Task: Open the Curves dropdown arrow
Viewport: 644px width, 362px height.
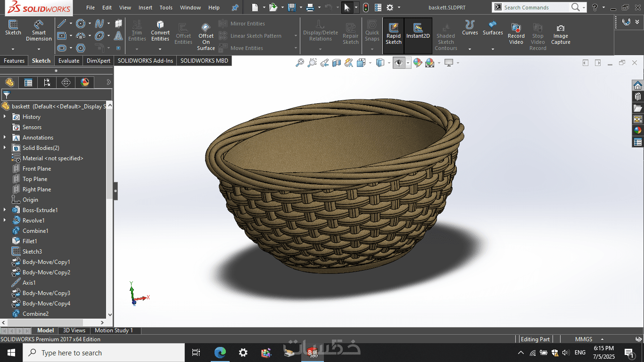Action: [x=470, y=49]
